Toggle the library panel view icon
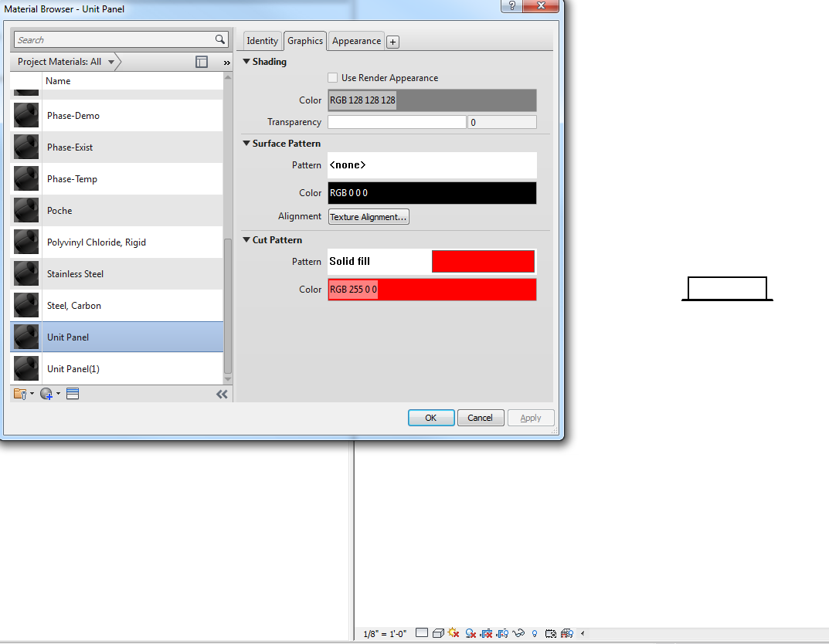 click(202, 62)
